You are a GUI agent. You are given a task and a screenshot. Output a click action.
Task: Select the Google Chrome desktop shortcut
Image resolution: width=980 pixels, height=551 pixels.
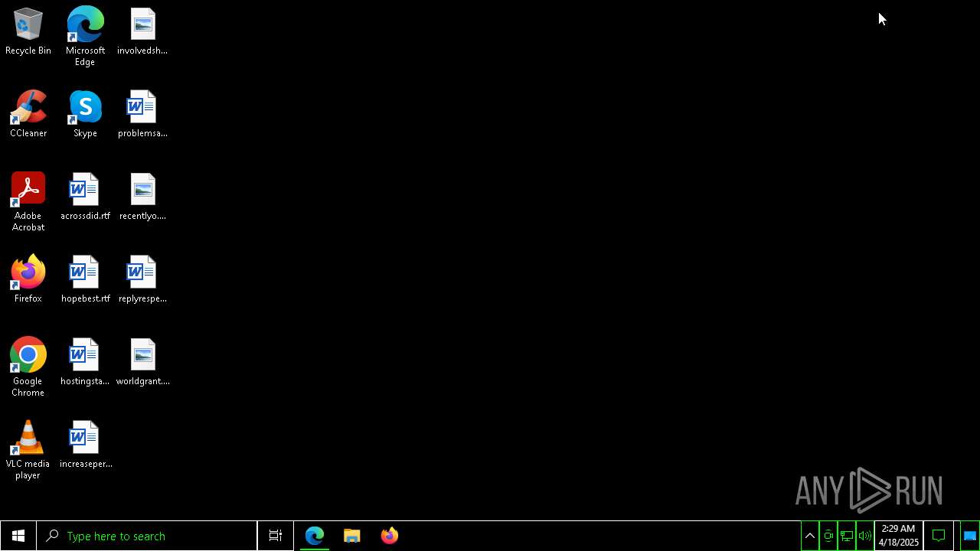pos(28,367)
